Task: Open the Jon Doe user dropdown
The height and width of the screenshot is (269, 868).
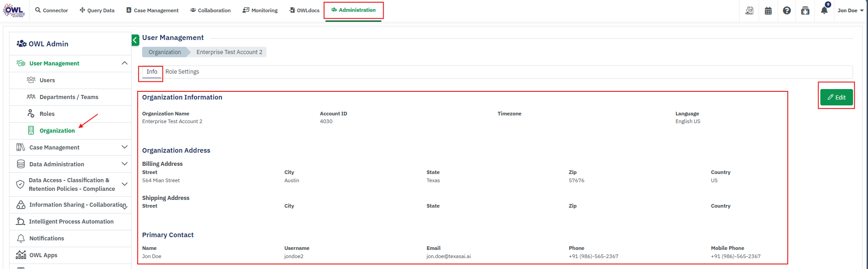Action: [850, 10]
